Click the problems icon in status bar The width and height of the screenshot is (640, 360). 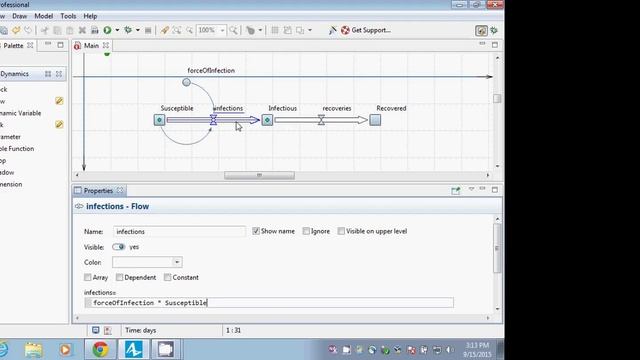(x=108, y=330)
